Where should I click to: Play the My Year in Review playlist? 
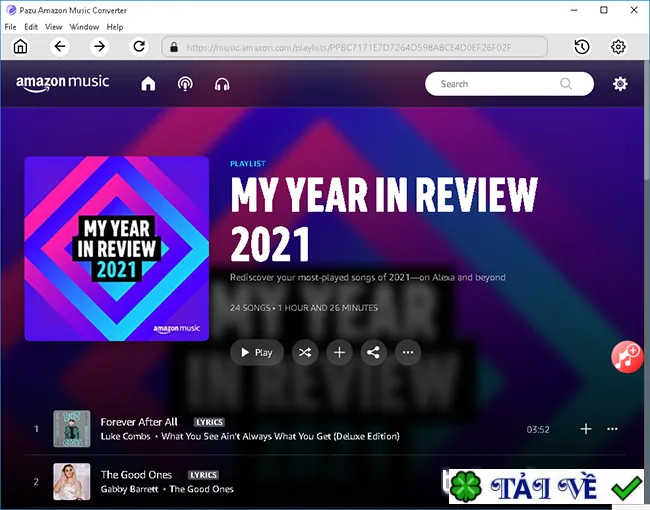pos(257,352)
